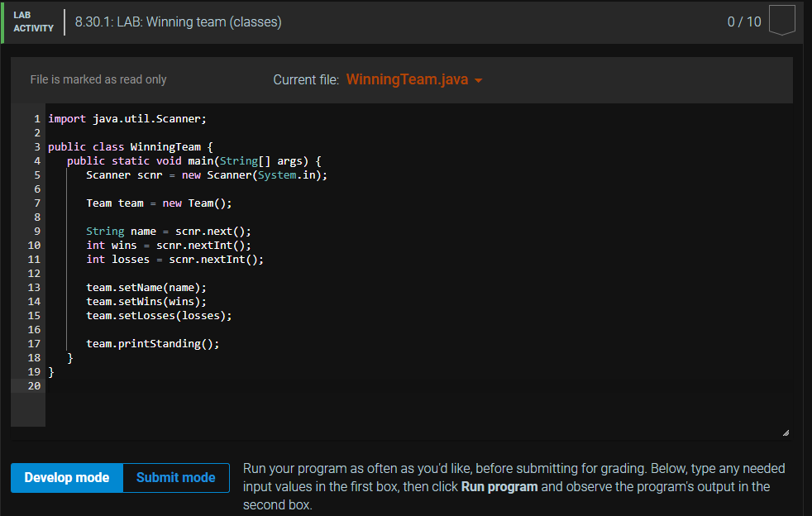Click line number 9 in the gutter
The width and height of the screenshot is (812, 516).
click(37, 231)
